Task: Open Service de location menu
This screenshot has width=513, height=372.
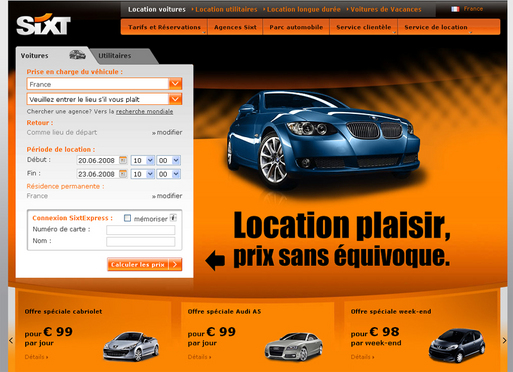Action: [436, 27]
